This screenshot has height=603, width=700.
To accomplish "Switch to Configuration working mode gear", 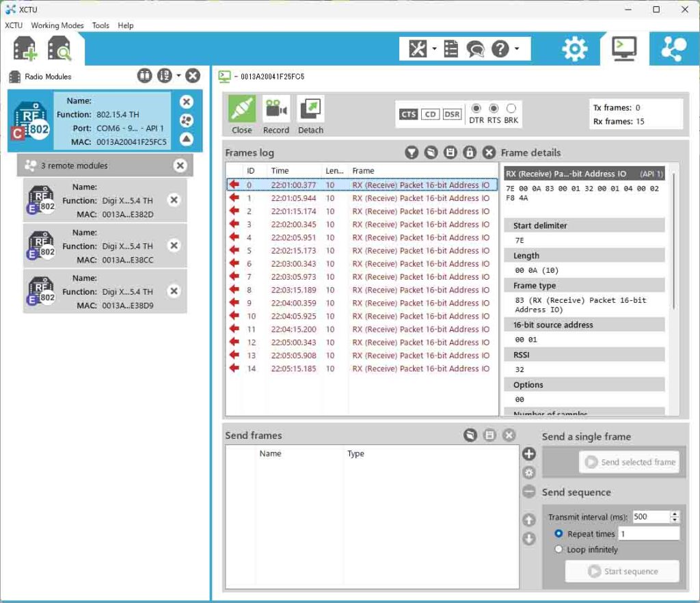I will 574,49.
